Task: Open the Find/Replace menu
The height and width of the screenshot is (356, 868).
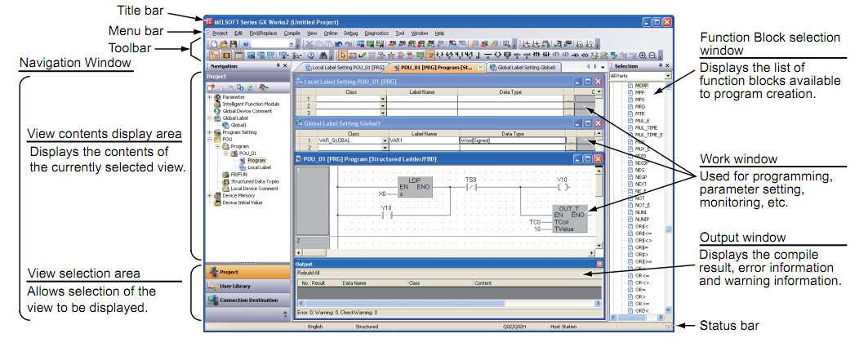Action: pos(265,33)
